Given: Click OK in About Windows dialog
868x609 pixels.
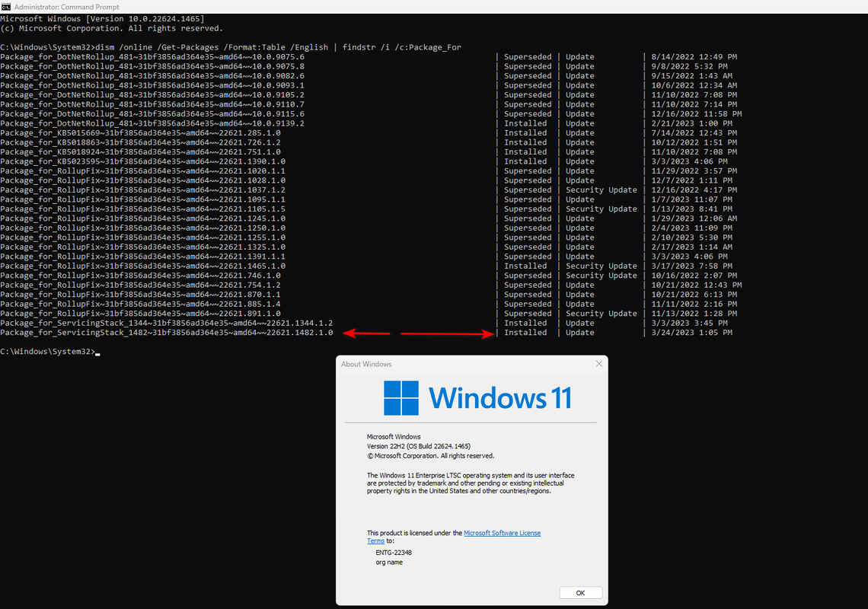Looking at the screenshot, I should coord(580,592).
